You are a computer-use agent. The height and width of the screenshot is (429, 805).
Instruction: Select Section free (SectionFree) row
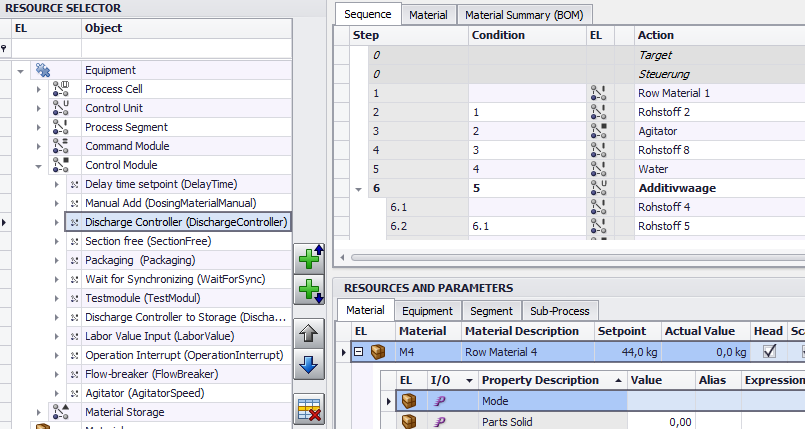coord(178,241)
